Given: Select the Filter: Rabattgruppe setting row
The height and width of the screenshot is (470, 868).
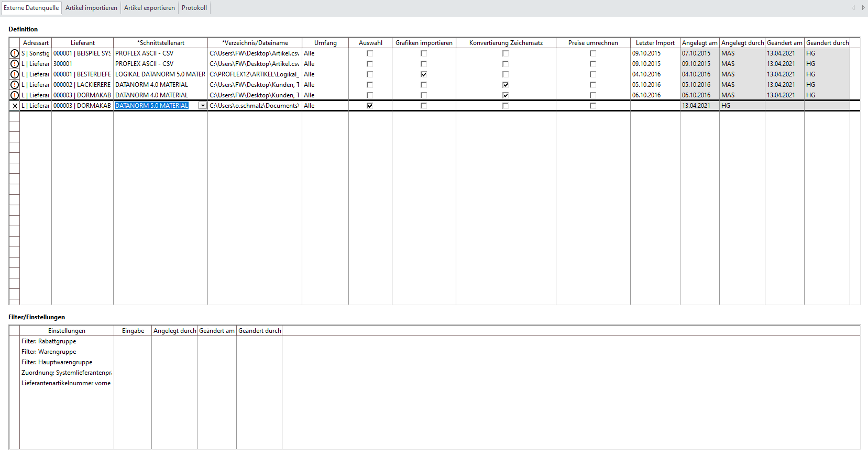Looking at the screenshot, I should click(49, 341).
